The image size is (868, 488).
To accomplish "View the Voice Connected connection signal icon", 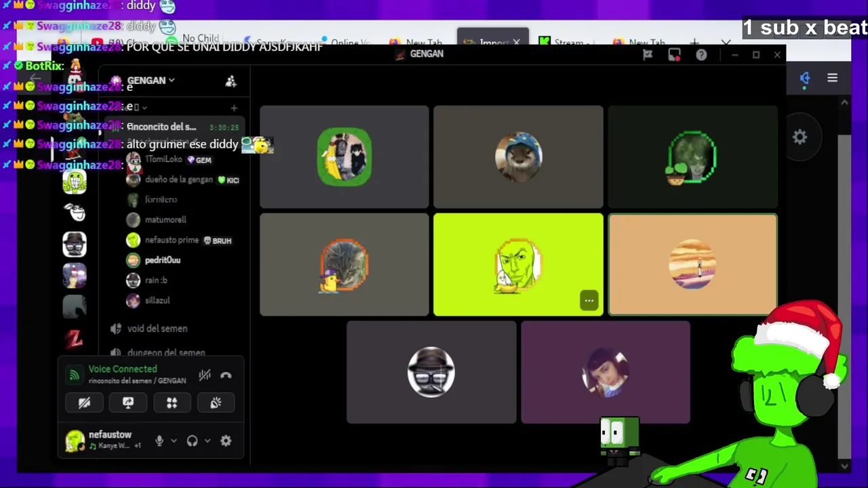I will click(74, 375).
